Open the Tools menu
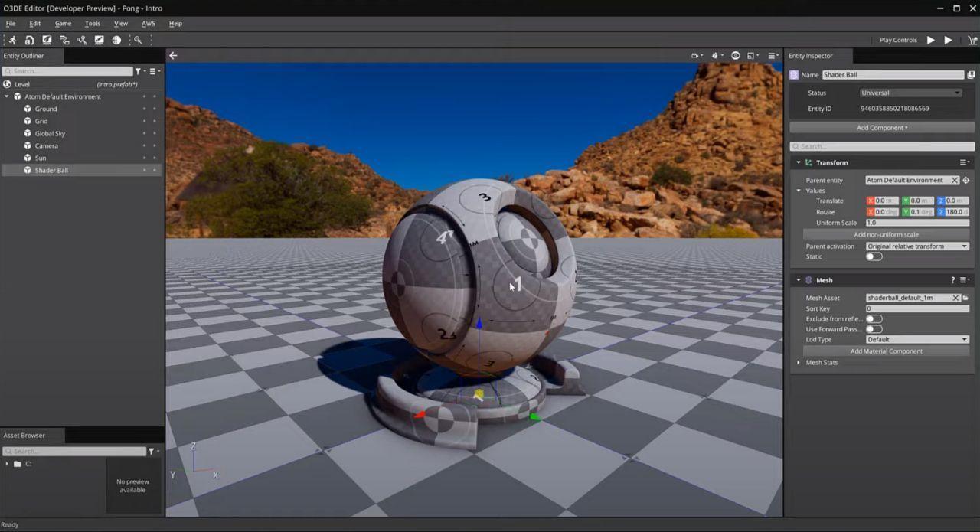 coord(92,23)
